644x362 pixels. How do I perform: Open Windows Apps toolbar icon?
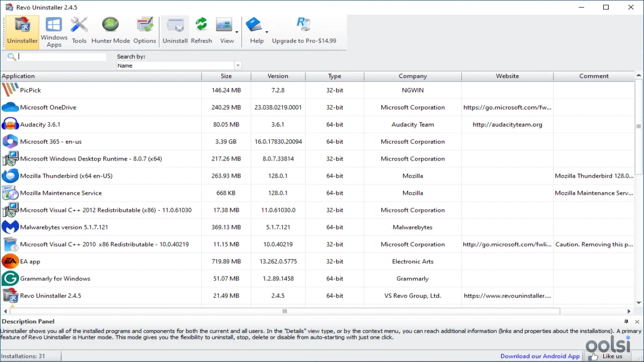tap(54, 32)
